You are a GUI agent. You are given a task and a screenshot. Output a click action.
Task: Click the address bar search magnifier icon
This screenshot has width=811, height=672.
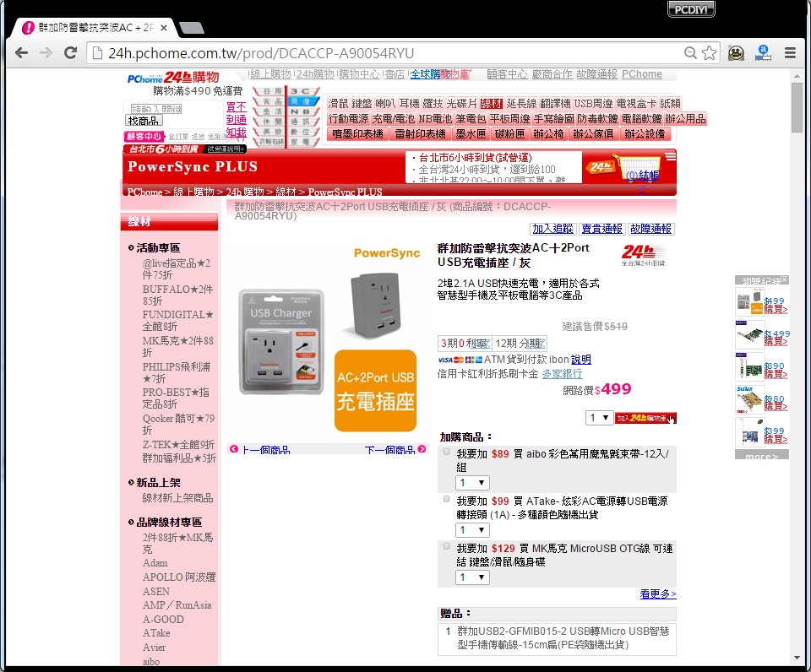(690, 52)
